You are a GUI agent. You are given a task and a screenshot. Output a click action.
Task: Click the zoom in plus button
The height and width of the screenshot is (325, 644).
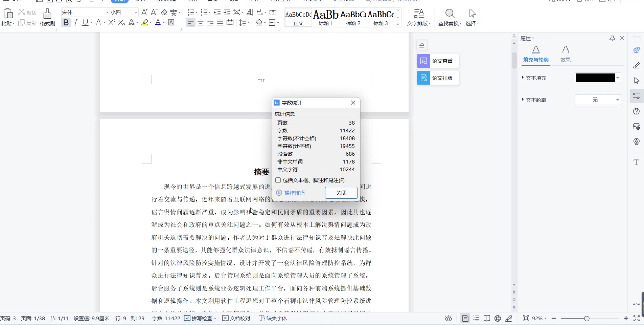tap(626, 318)
